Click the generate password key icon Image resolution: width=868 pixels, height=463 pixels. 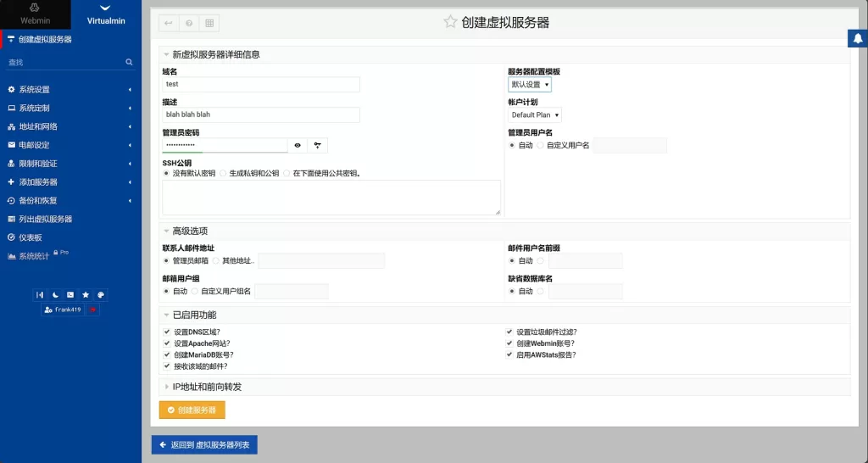[x=317, y=146]
